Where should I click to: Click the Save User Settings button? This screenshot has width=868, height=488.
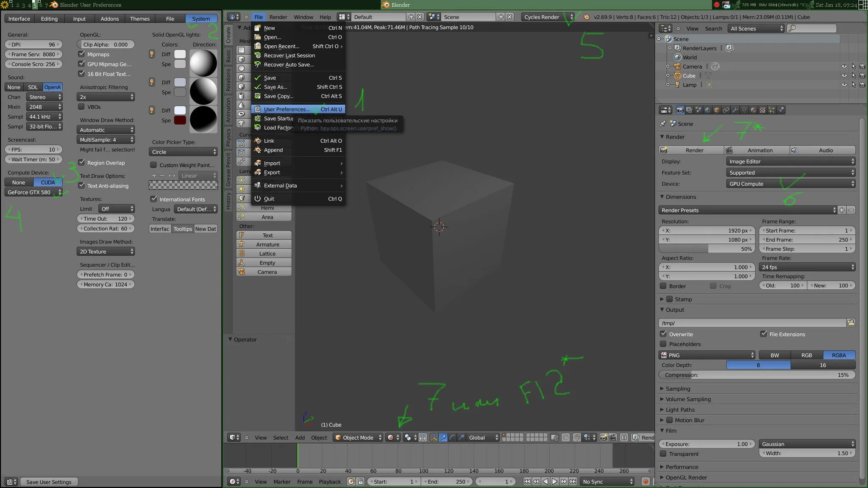(x=49, y=482)
